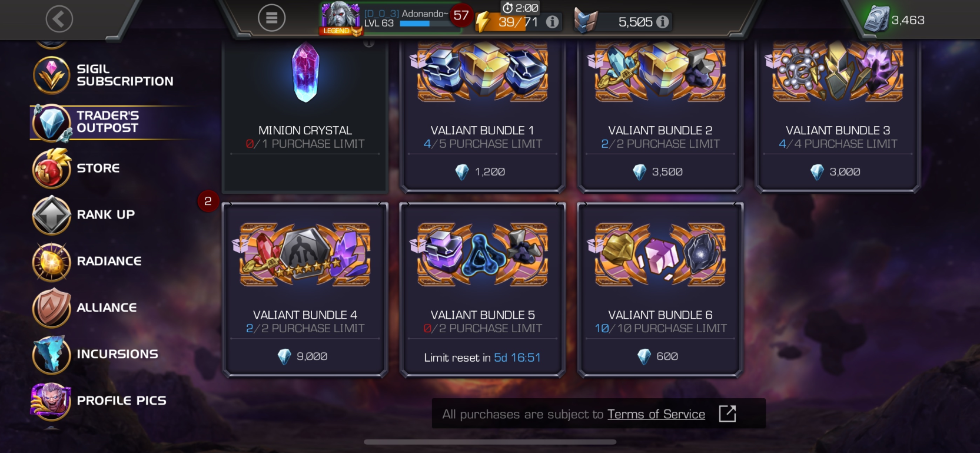Click the horizontal scroll bar at bottom
Screen dimensions: 980x453
(490, 442)
